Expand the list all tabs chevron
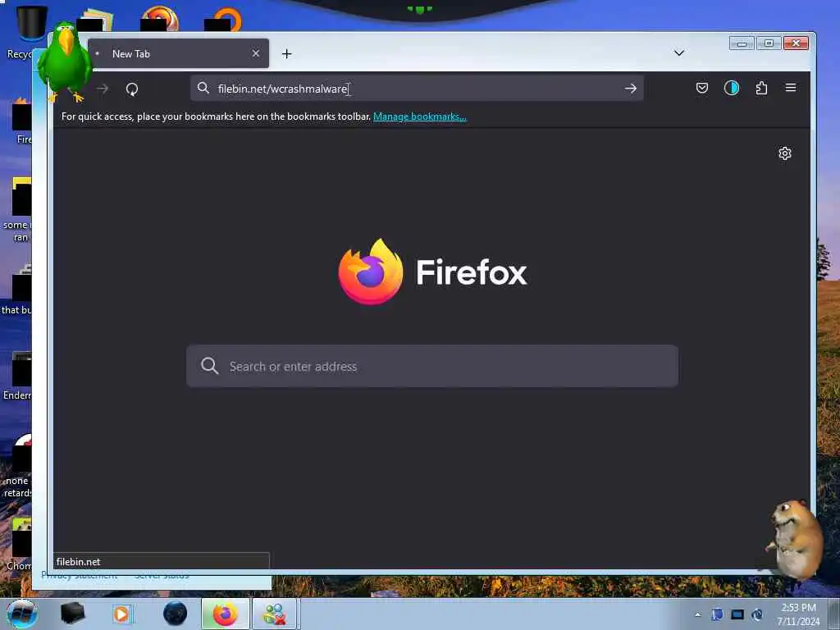This screenshot has height=630, width=840. click(x=678, y=53)
